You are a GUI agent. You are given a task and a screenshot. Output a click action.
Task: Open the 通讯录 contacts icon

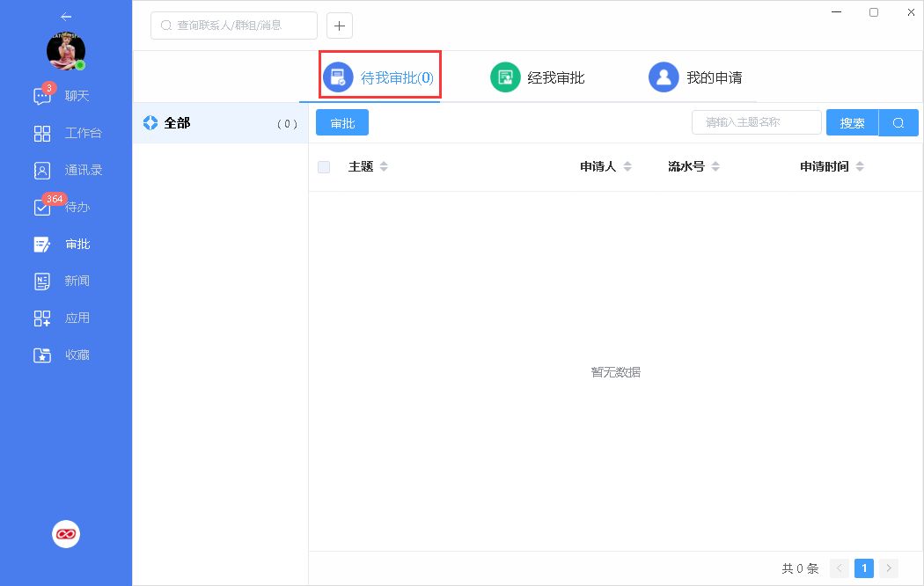pyautogui.click(x=42, y=171)
